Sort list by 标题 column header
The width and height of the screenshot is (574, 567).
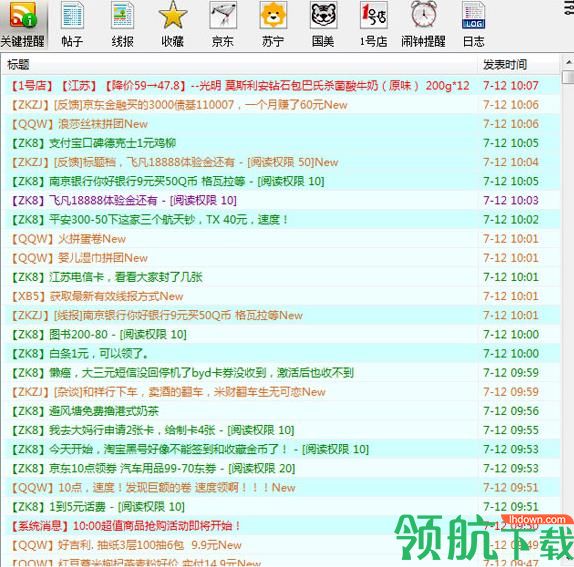pyautogui.click(x=240, y=65)
